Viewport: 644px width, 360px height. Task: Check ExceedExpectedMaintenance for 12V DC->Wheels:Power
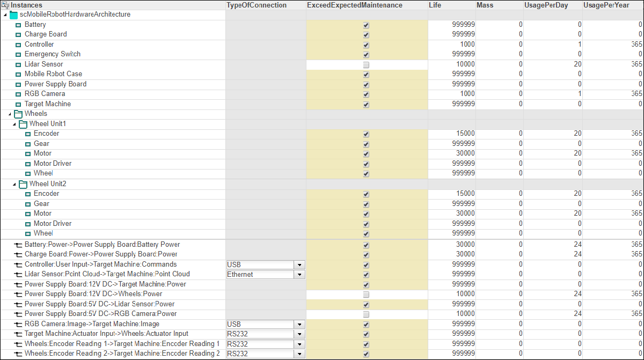tap(366, 295)
